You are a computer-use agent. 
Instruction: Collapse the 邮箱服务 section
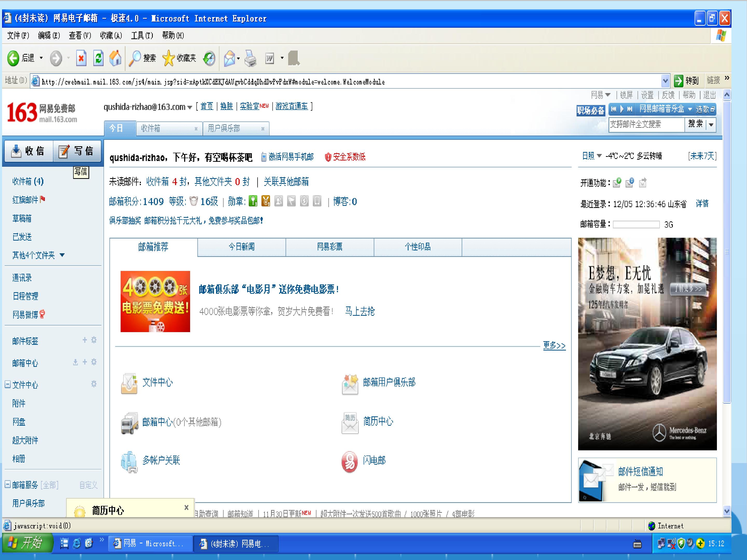8,484
